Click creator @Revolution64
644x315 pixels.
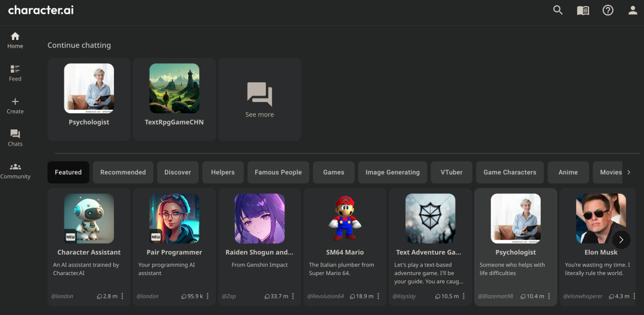326,296
